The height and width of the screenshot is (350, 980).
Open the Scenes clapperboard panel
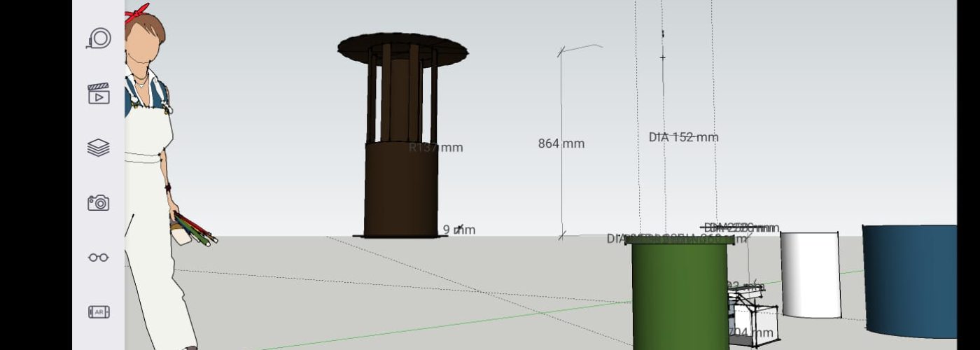point(99,93)
